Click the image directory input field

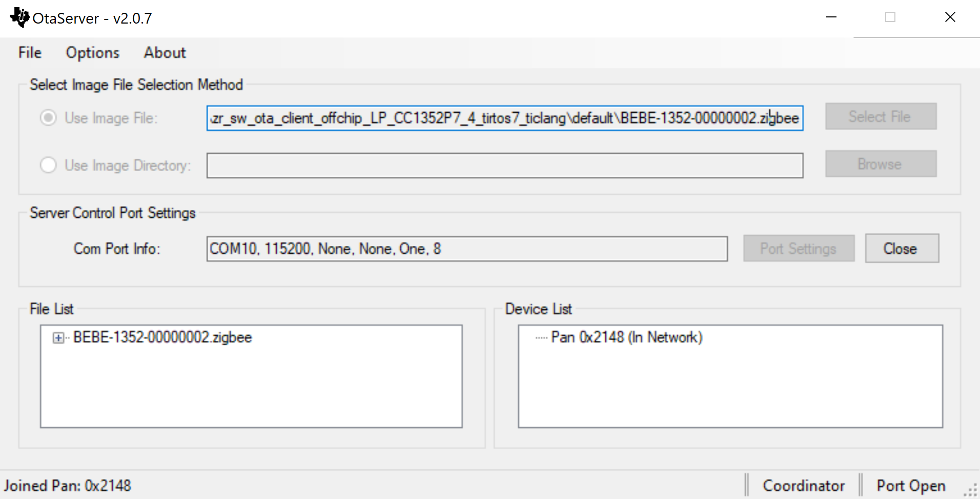tap(505, 165)
